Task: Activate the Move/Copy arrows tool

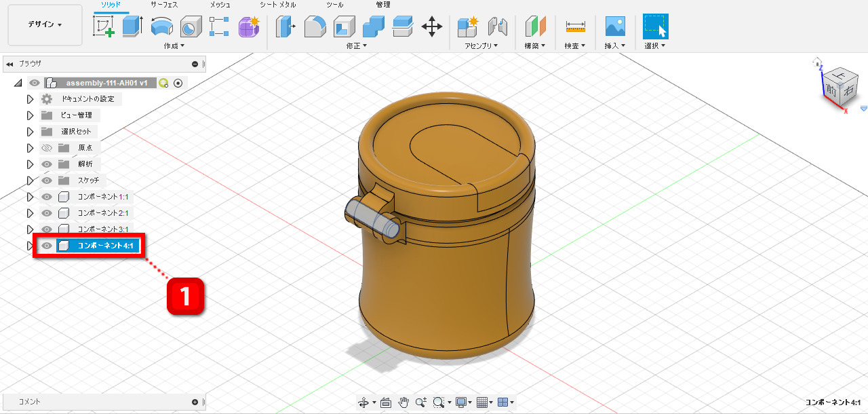Action: 431,26
